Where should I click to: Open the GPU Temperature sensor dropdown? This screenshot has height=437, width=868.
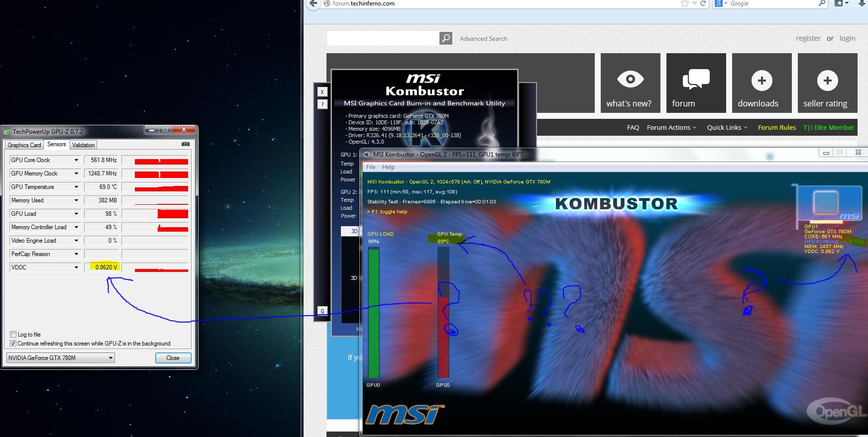coord(76,187)
